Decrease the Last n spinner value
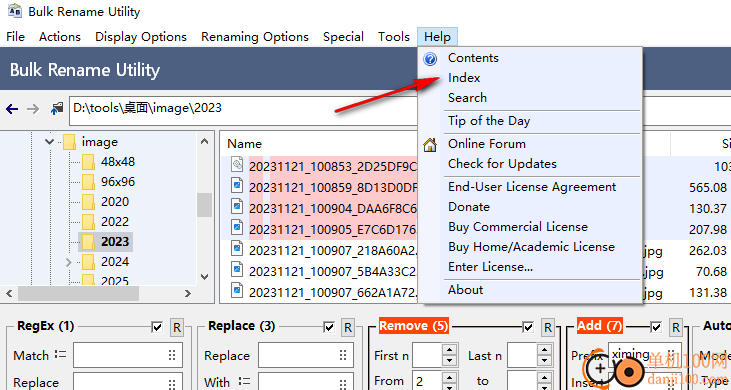 coord(544,361)
